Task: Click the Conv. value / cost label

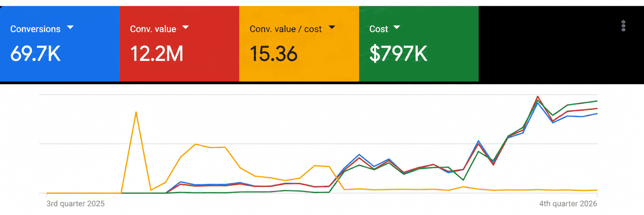Action: click(x=285, y=29)
